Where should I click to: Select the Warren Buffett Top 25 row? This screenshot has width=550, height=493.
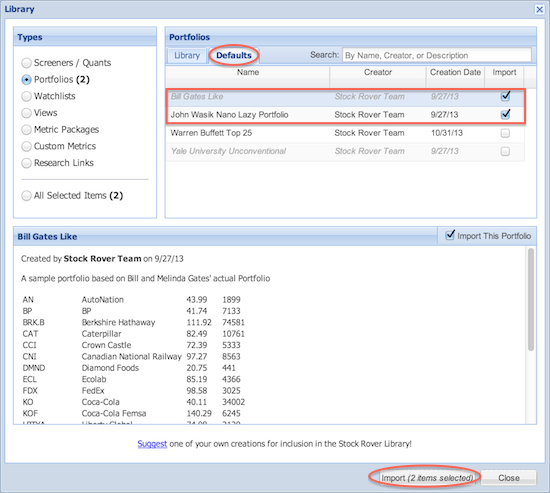point(346,133)
